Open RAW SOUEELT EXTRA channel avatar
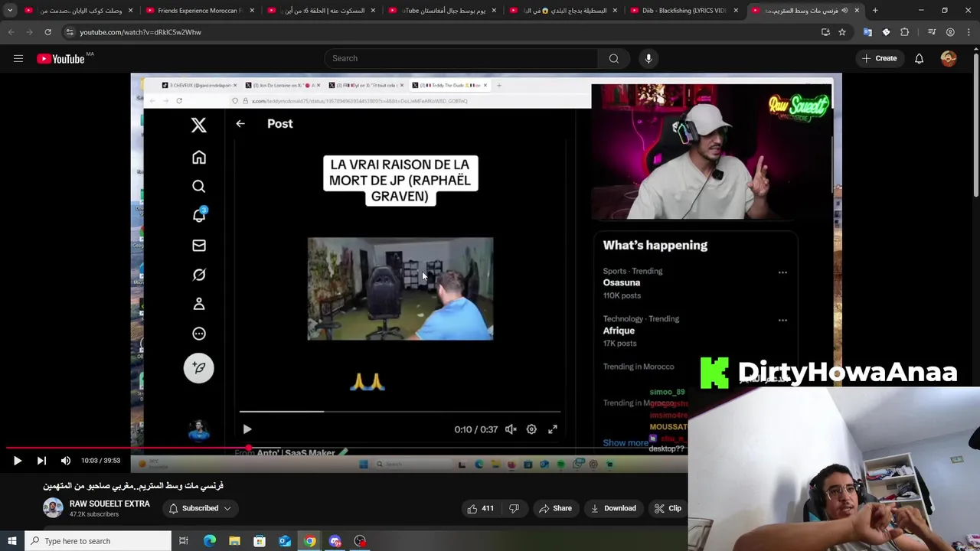Viewport: 980px width, 551px height. [53, 508]
